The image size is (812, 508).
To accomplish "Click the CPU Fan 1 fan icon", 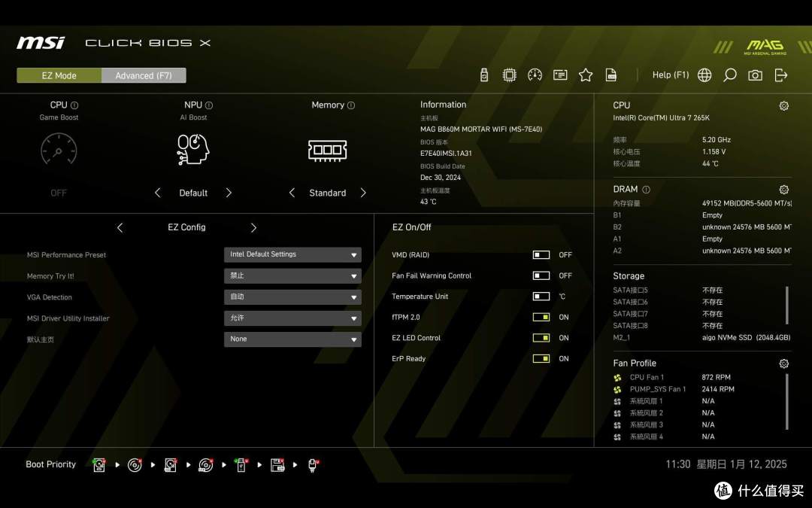I will coord(617,378).
